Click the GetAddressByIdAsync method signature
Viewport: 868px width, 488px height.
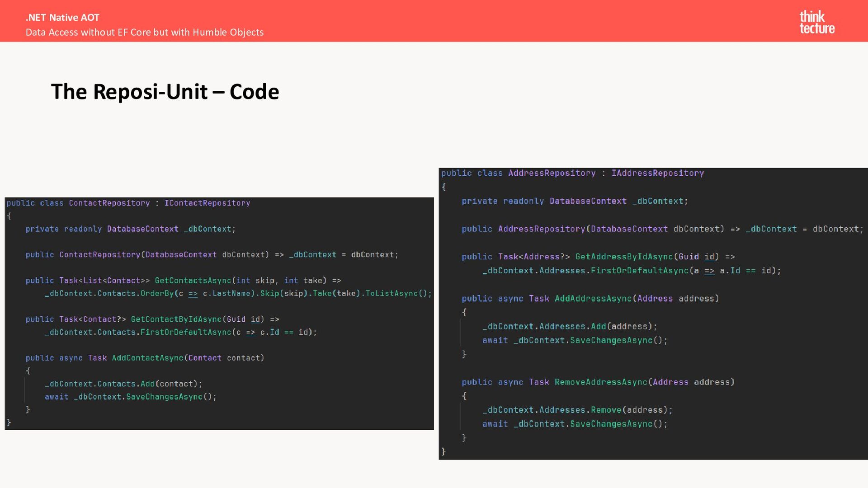click(599, 257)
